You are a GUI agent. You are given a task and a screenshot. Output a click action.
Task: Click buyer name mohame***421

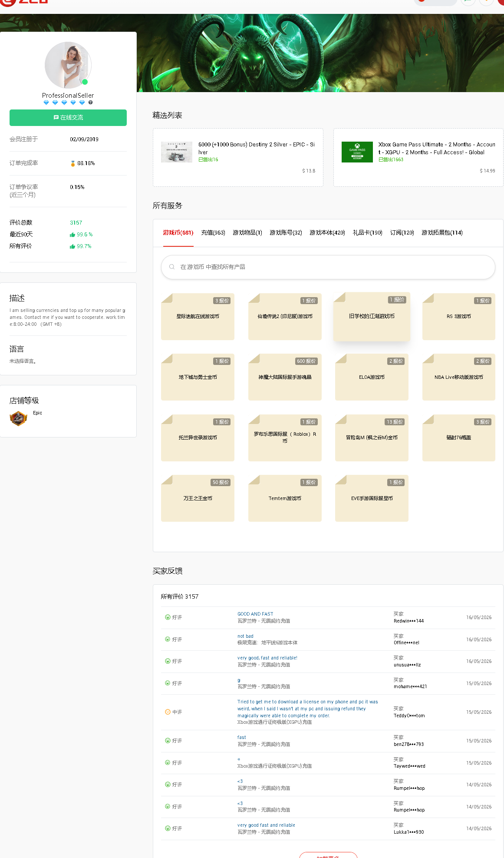coord(410,687)
